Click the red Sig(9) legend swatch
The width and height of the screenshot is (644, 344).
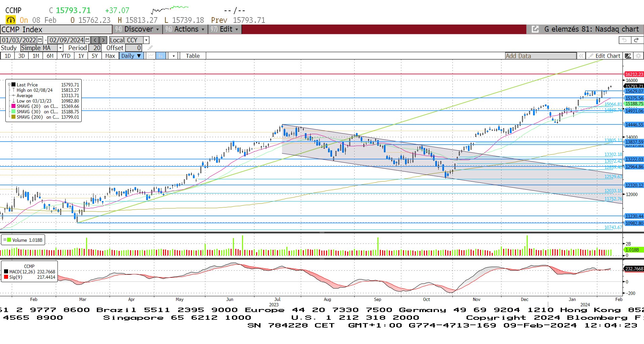[6, 277]
